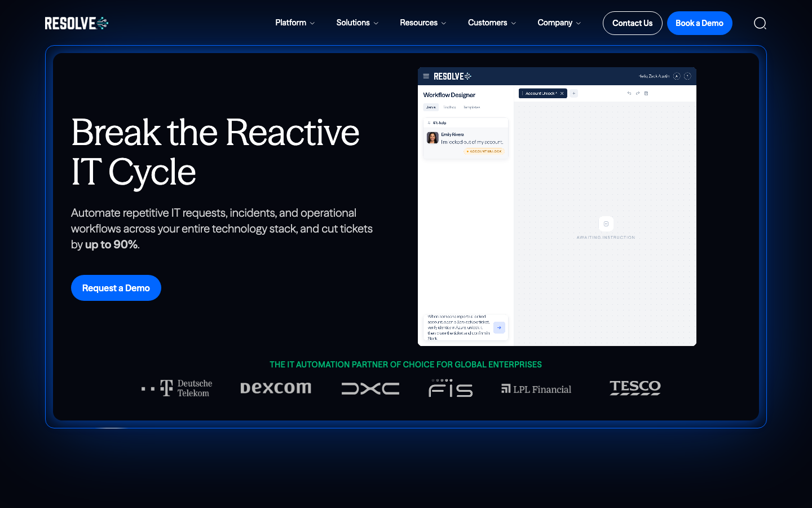Image resolution: width=812 pixels, height=508 pixels.
Task: Select the Templates tab in Workflow Designer
Action: 472,107
